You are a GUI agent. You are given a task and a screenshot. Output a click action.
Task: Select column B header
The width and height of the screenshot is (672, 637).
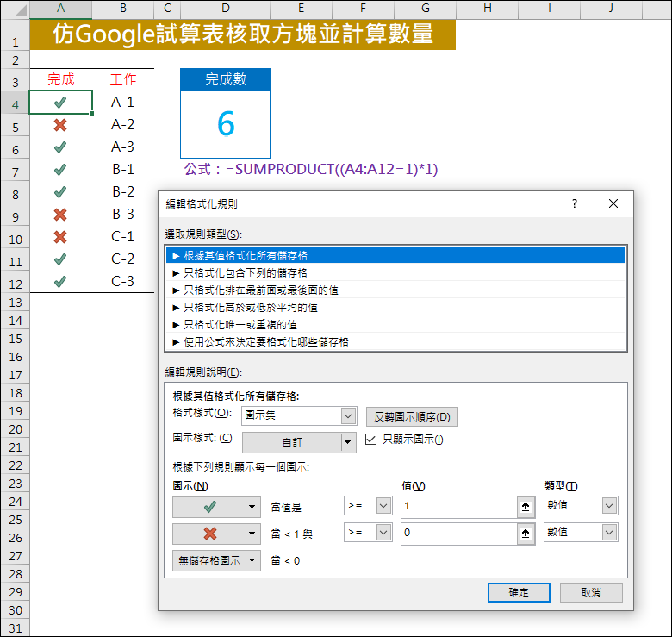pyautogui.click(x=123, y=9)
